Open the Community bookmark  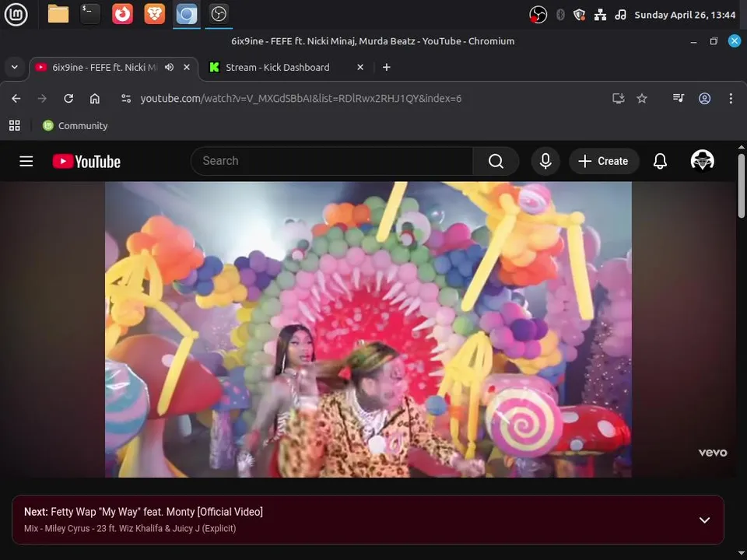point(75,126)
